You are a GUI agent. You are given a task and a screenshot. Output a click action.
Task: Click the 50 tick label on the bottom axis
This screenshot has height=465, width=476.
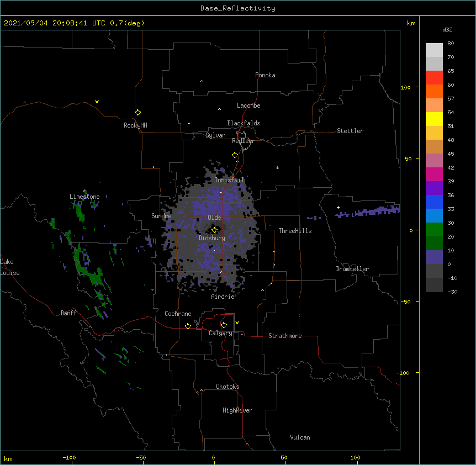click(x=284, y=457)
